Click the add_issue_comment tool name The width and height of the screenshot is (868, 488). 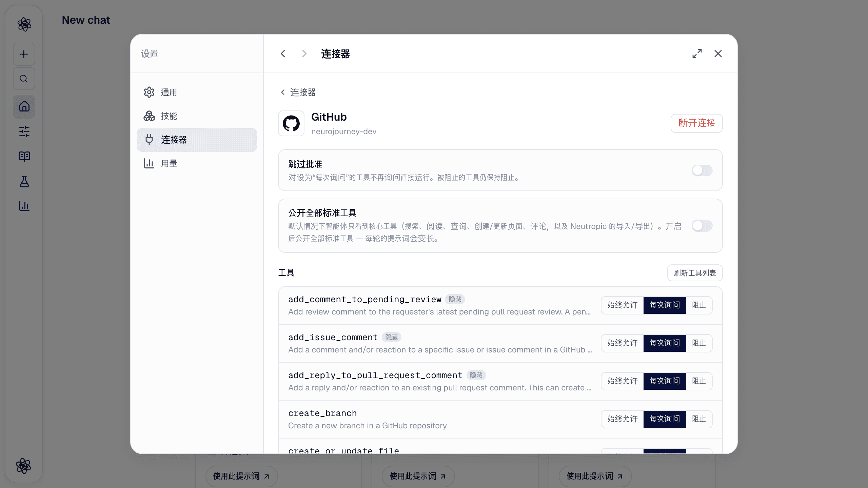point(333,338)
